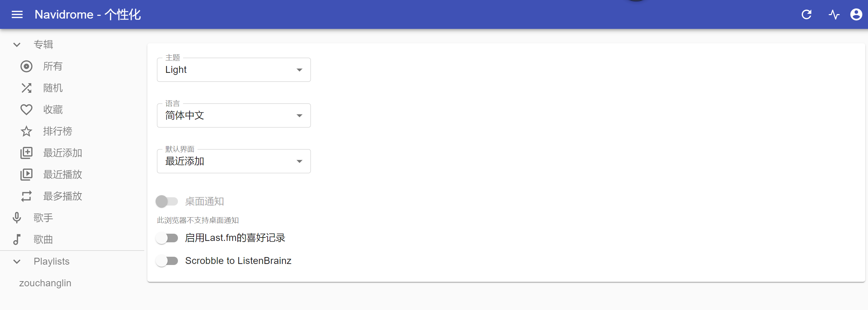The width and height of the screenshot is (868, 310).
Task: Enable the 启用Last.fm的喜好记录 switch
Action: click(167, 238)
